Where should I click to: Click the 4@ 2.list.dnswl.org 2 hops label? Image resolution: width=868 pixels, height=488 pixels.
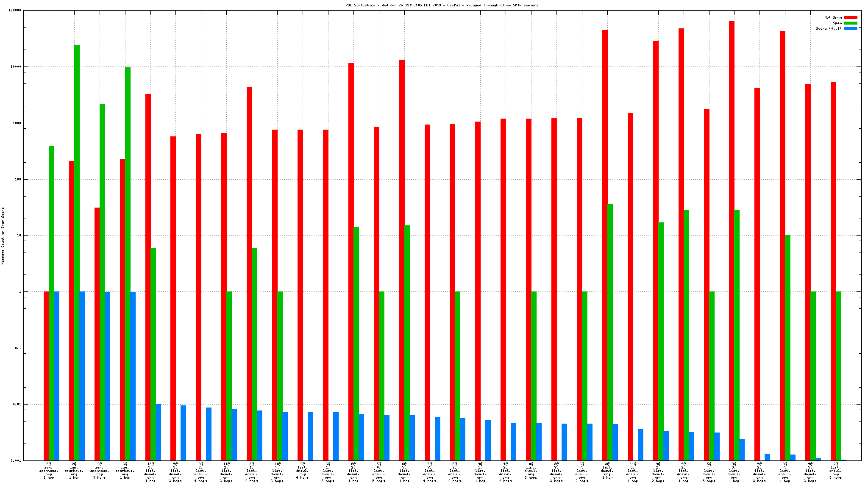[506, 472]
